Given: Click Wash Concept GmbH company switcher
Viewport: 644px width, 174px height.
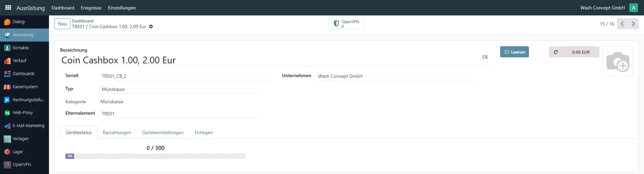Looking at the screenshot, I should click(x=602, y=8).
